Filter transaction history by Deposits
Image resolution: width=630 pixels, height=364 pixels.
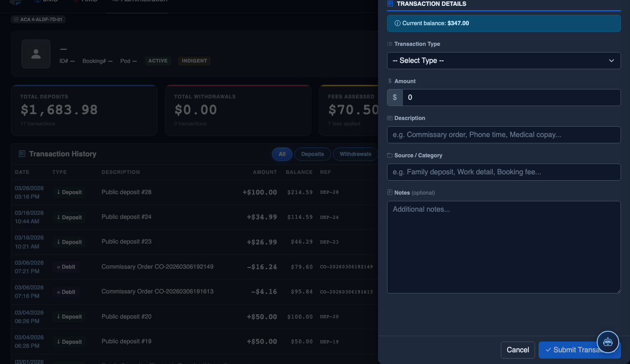[312, 154]
